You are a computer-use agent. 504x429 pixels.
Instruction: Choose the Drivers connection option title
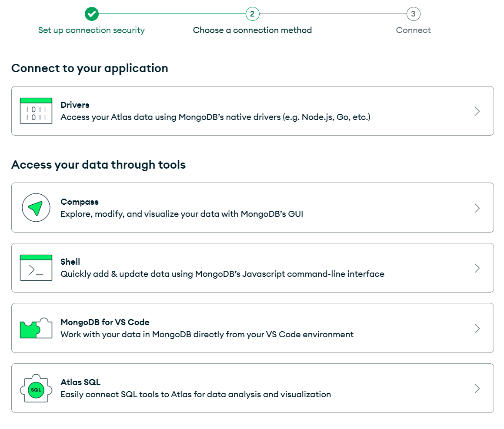[x=75, y=105]
